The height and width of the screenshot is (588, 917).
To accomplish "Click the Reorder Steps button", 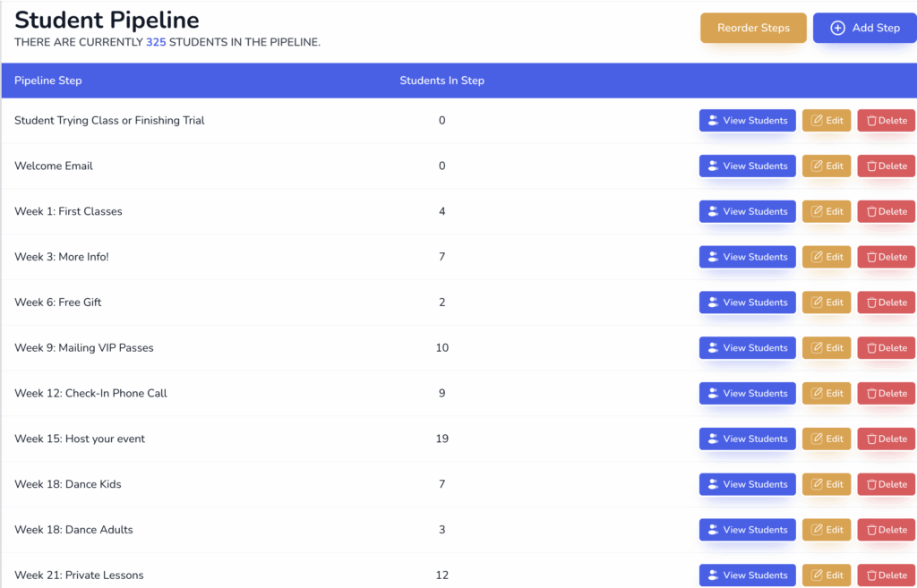I will (x=753, y=28).
